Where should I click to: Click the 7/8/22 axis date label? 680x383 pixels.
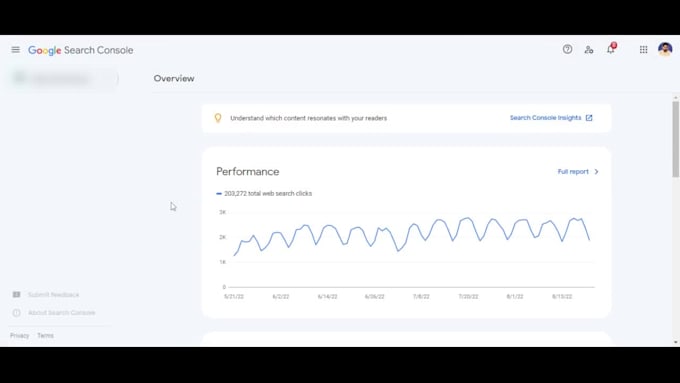coord(421,297)
